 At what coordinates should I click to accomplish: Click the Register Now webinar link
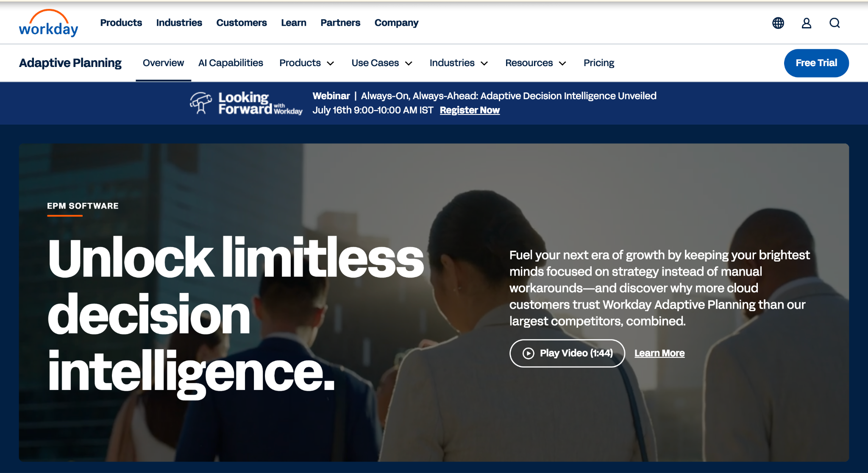click(x=470, y=110)
